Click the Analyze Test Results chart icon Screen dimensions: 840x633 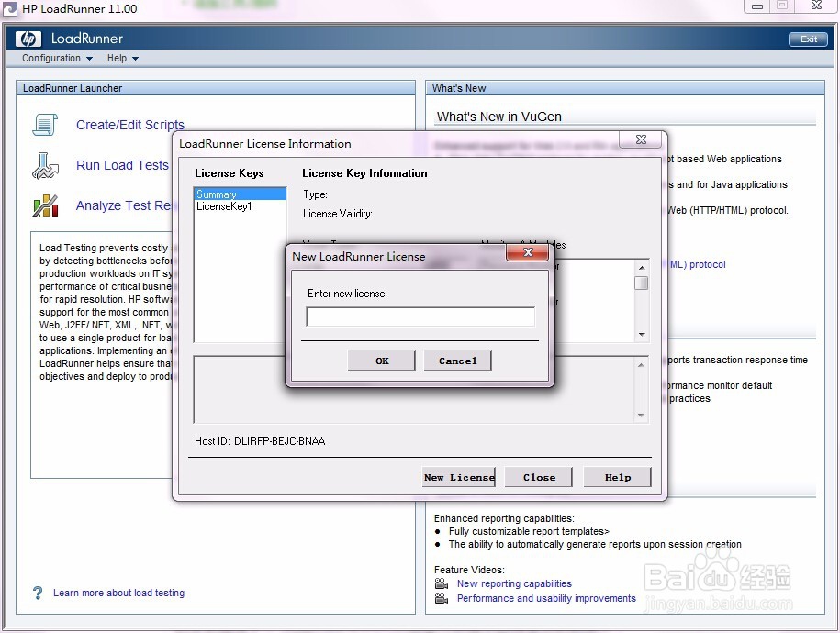[45, 205]
